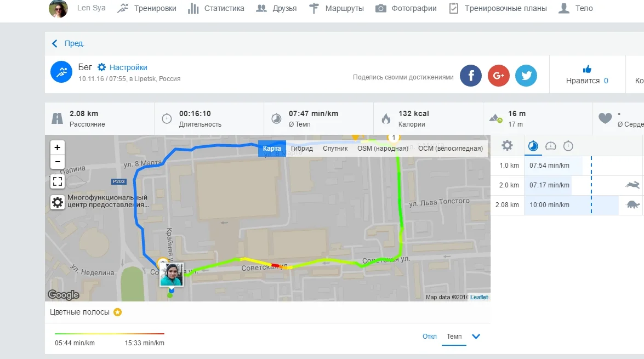
Task: Click the elevation mountain icon
Action: point(495,119)
